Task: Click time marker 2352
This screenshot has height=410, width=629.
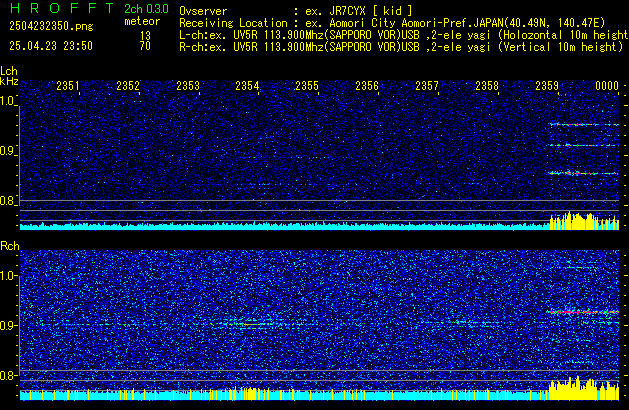Action: [128, 86]
